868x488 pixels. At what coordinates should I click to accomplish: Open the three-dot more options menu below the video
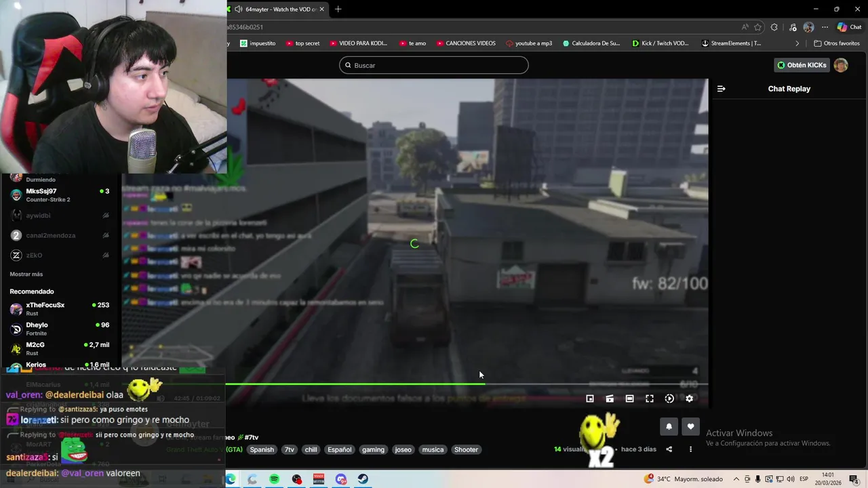(690, 449)
